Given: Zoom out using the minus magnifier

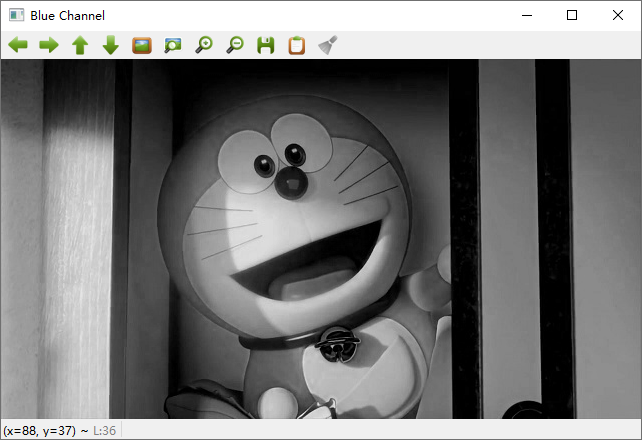Looking at the screenshot, I should pyautogui.click(x=235, y=45).
